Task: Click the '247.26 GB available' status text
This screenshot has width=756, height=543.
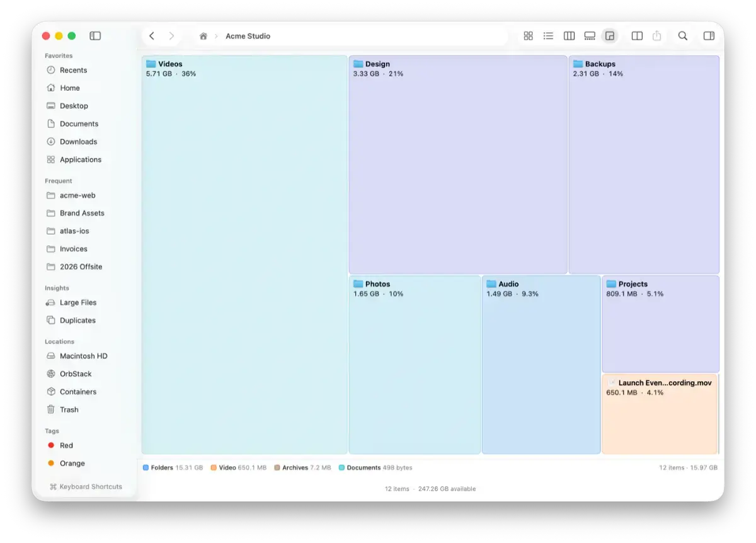Action: 447,489
